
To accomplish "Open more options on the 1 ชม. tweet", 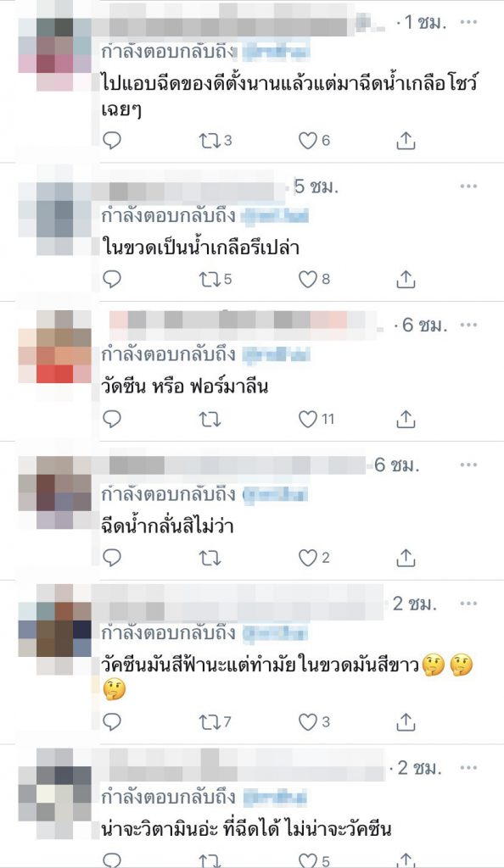I will pyautogui.click(x=468, y=21).
